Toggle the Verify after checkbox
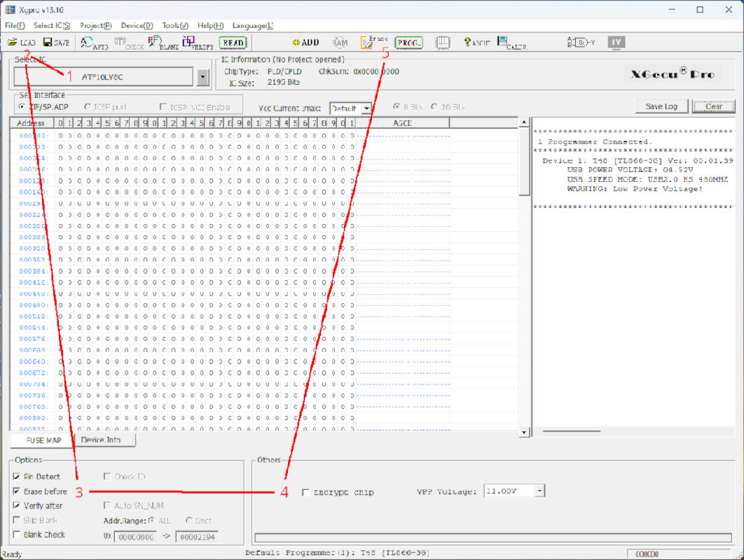This screenshot has width=744, height=560. click(17, 505)
